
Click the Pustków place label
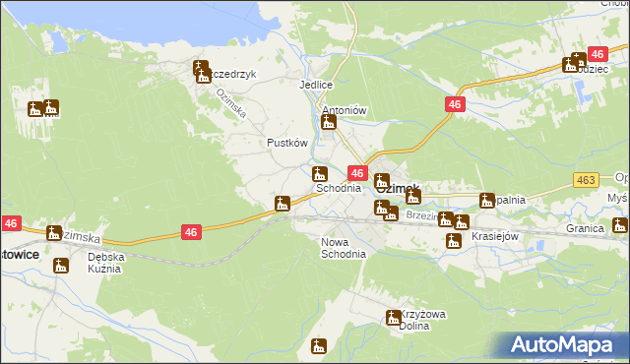point(287,143)
